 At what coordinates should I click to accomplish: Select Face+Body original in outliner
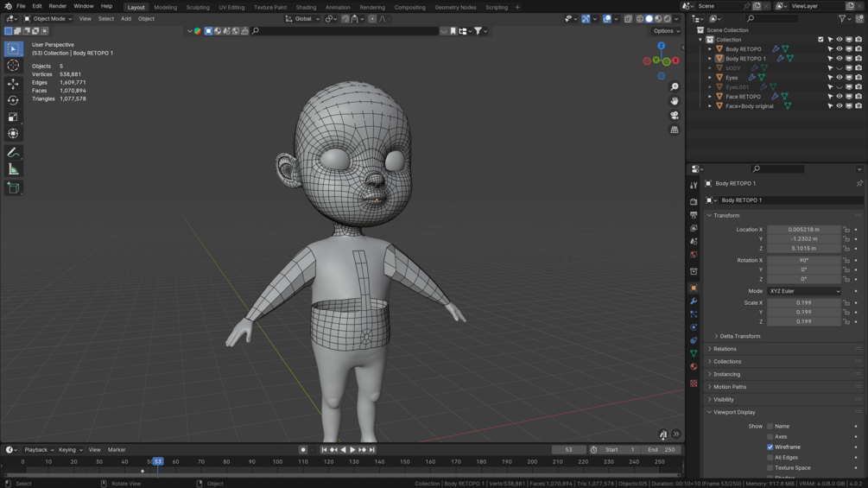point(749,106)
